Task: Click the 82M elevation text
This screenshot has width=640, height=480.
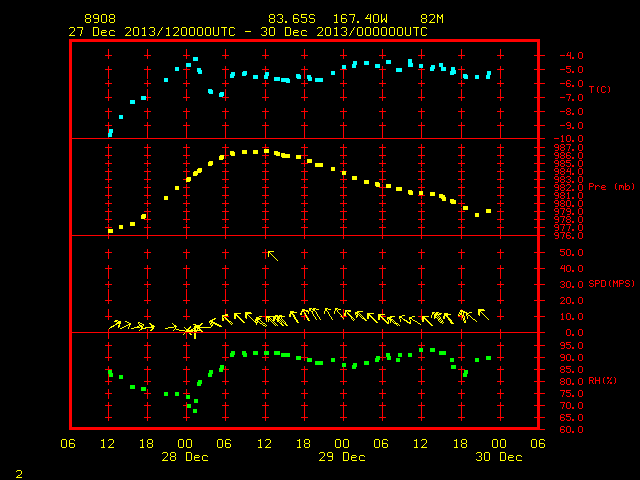Action: (432, 19)
